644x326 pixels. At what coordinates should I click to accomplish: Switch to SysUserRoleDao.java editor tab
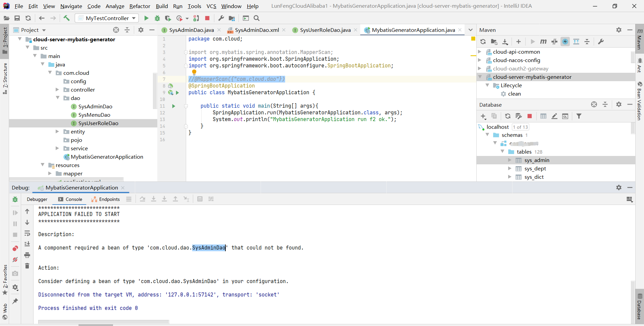click(x=325, y=30)
